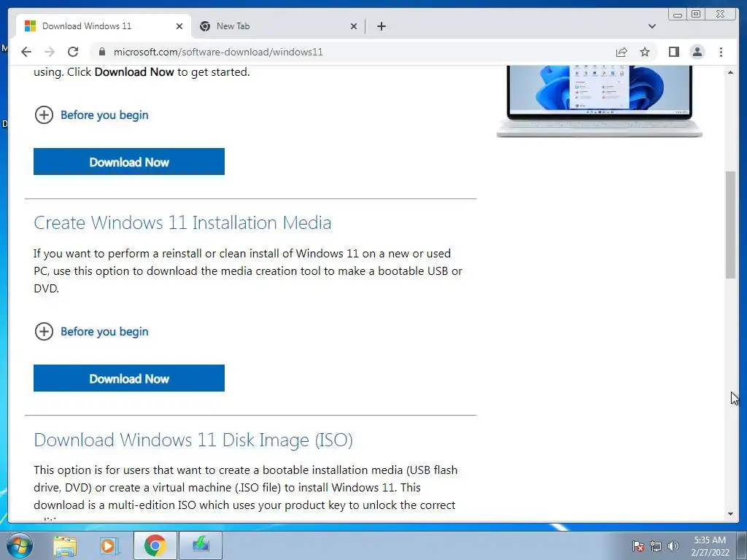Open the Action Center flag icon
Image resolution: width=747 pixels, height=560 pixels.
point(638,545)
